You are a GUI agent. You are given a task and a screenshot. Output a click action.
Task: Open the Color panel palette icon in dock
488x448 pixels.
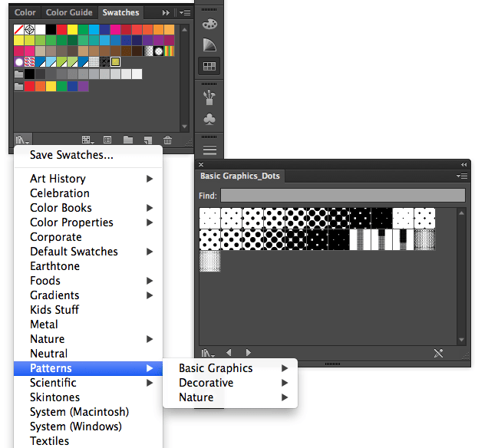(209, 24)
